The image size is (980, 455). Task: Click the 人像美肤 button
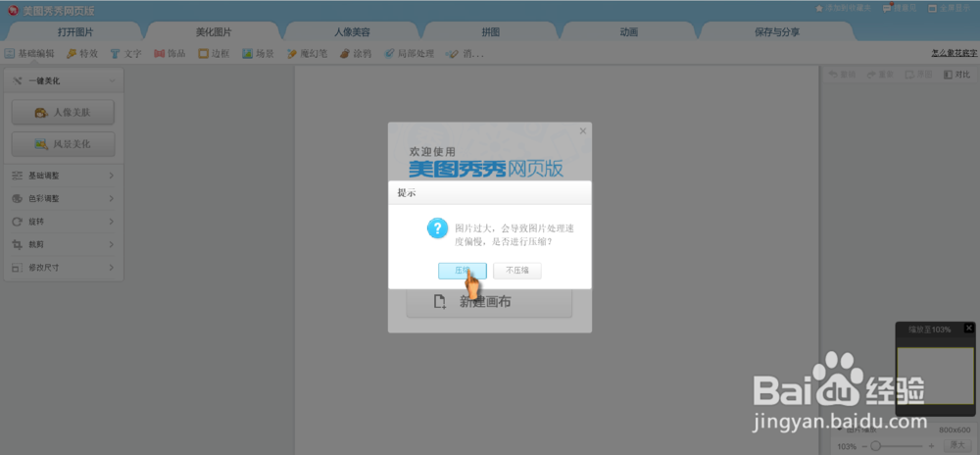(63, 113)
